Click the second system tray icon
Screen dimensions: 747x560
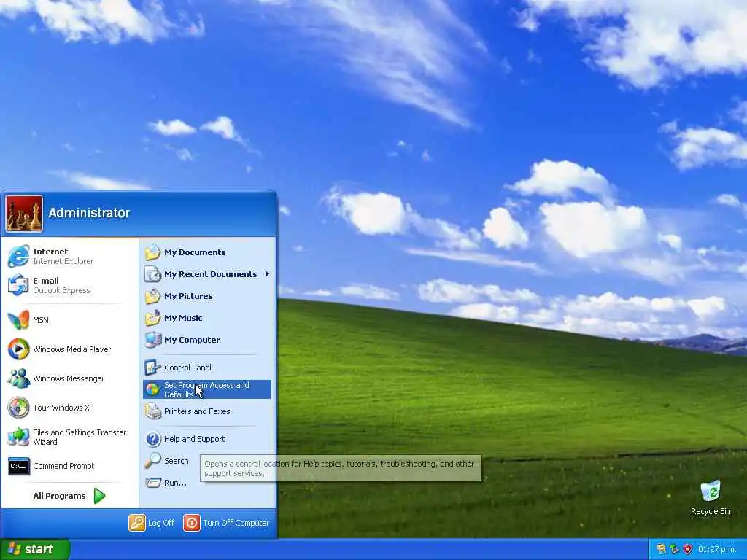click(x=674, y=549)
